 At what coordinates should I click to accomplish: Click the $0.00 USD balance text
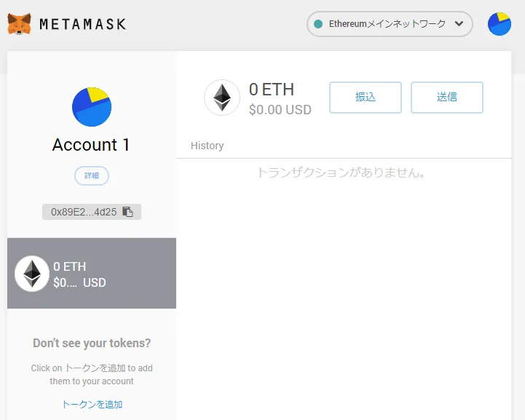(280, 110)
